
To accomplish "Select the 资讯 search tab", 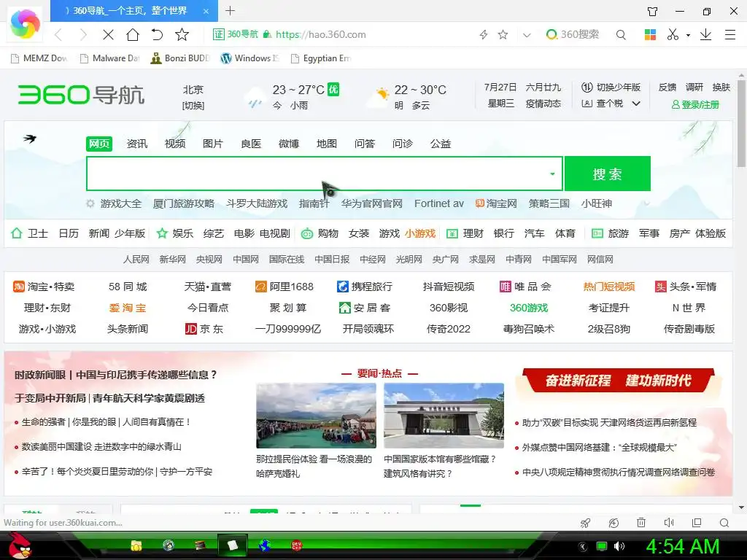I will (x=136, y=144).
